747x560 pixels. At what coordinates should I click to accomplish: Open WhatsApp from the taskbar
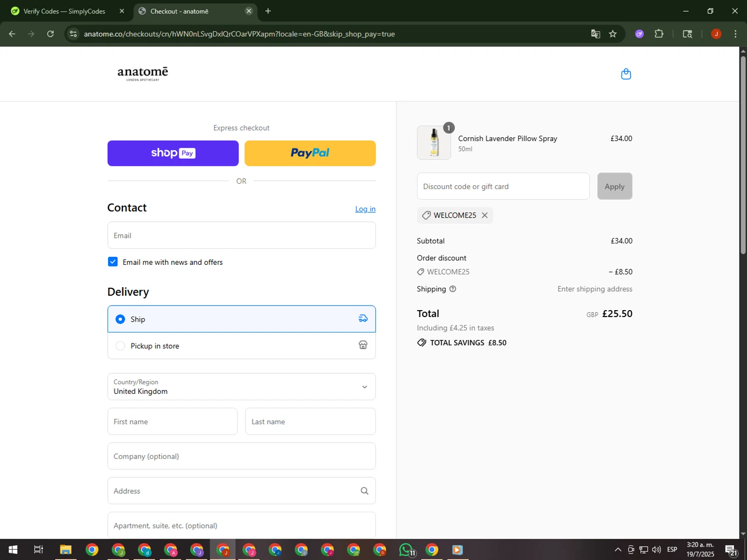[406, 550]
